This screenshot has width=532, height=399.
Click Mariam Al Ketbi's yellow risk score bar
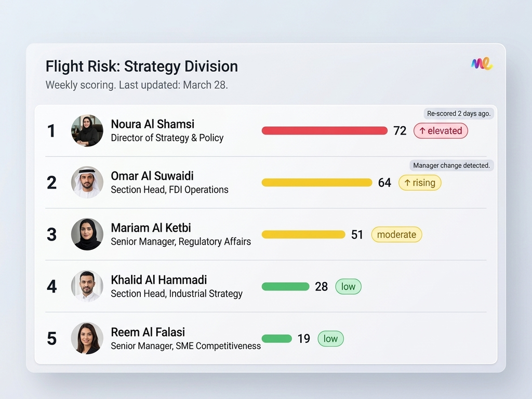304,234
